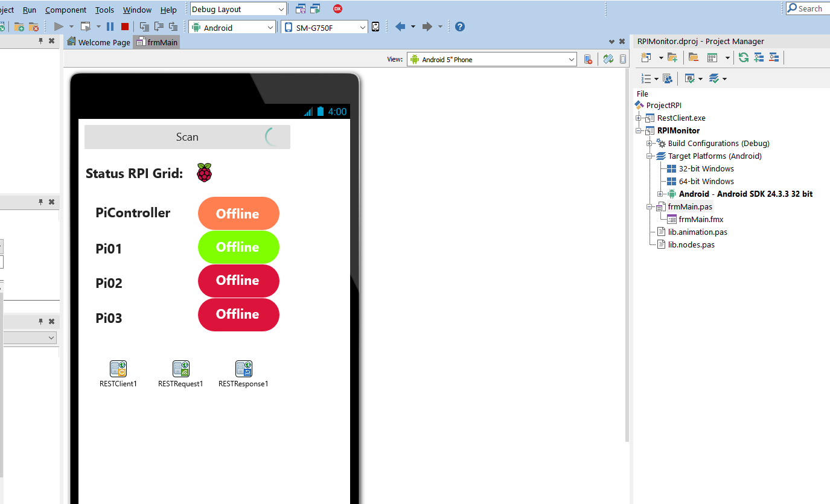
Task: Click the remove view icon beside View dropdown
Action: coord(588,59)
